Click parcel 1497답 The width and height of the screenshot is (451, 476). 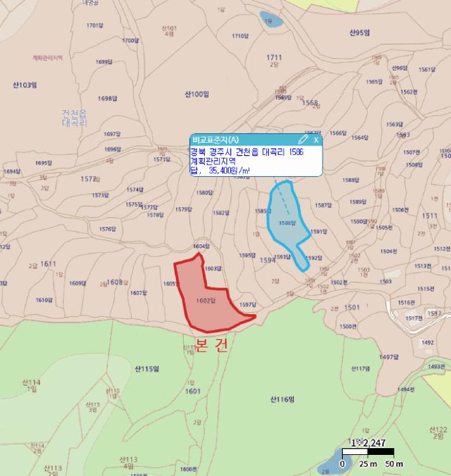388,357
